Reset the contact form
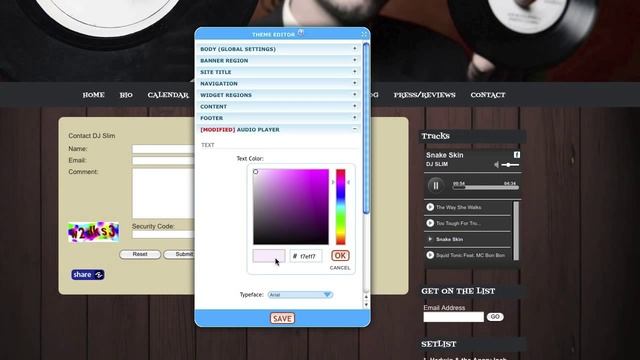This screenshot has height=360, width=640. [140, 254]
